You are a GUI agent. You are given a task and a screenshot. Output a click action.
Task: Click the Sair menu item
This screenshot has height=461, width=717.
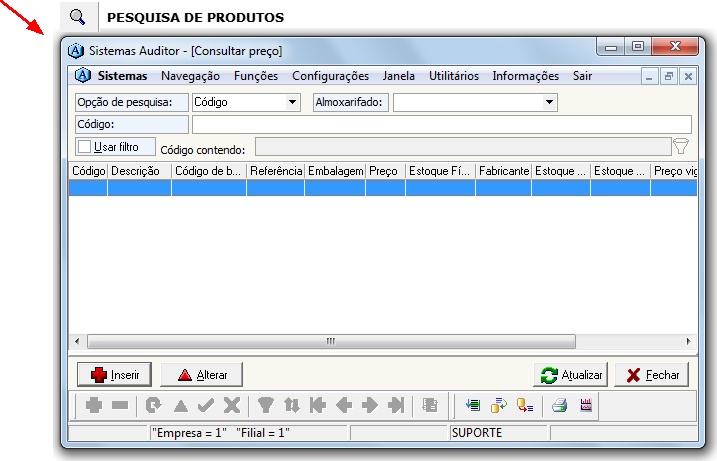582,76
